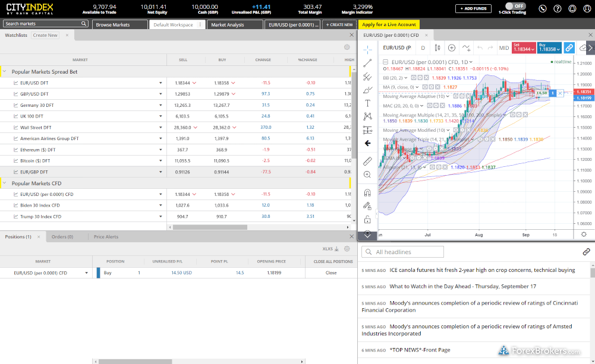
Task: Collapse the chart indicator legend
Action: click(x=386, y=62)
